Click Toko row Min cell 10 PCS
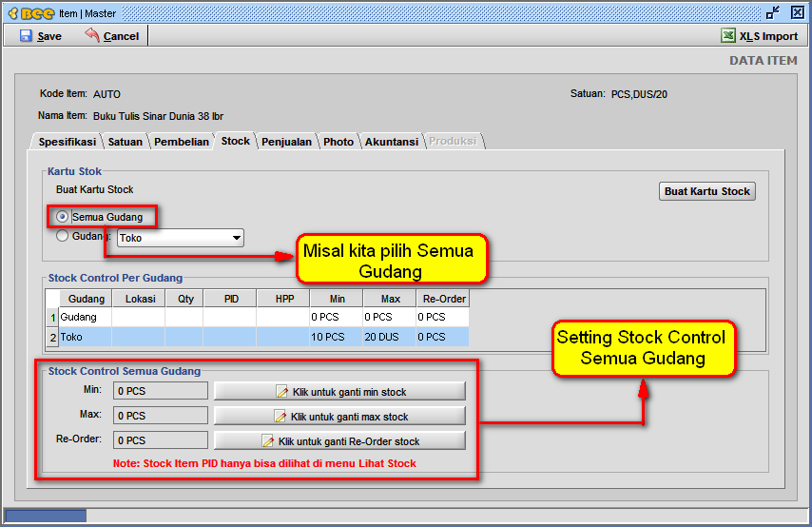The height and width of the screenshot is (527, 812). 336,337
